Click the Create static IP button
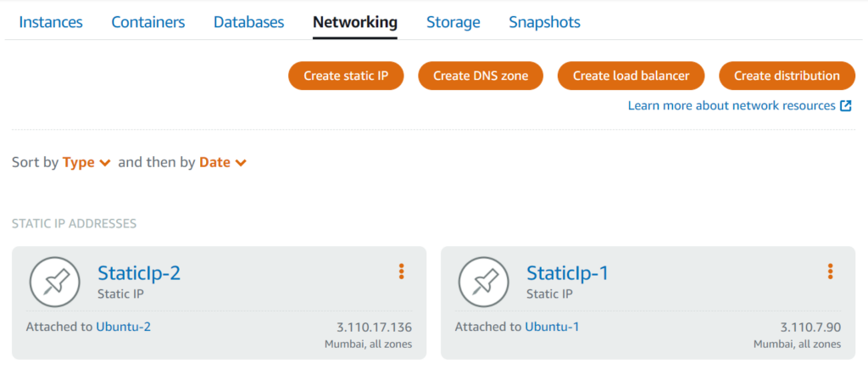868x381 pixels. 346,76
